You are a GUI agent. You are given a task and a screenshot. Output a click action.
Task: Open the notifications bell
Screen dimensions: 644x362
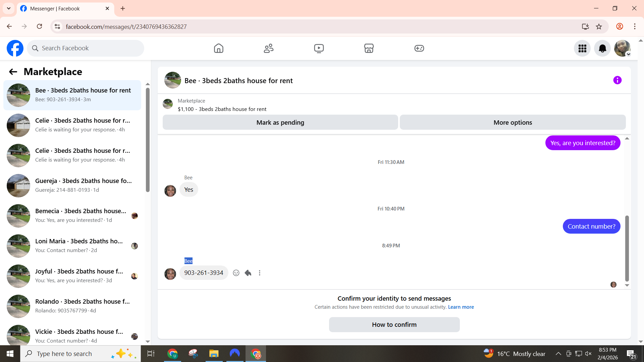tap(602, 48)
